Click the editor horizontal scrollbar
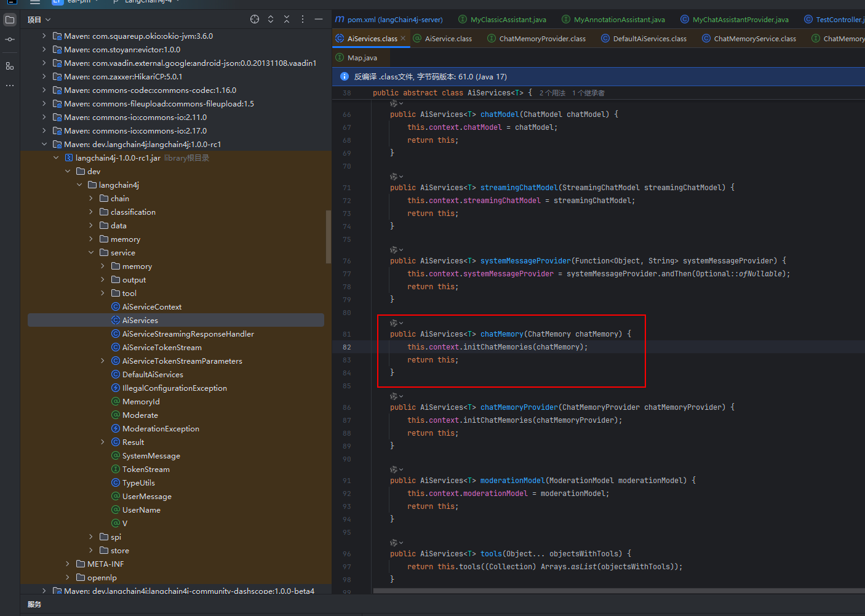The width and height of the screenshot is (865, 616). [618, 591]
